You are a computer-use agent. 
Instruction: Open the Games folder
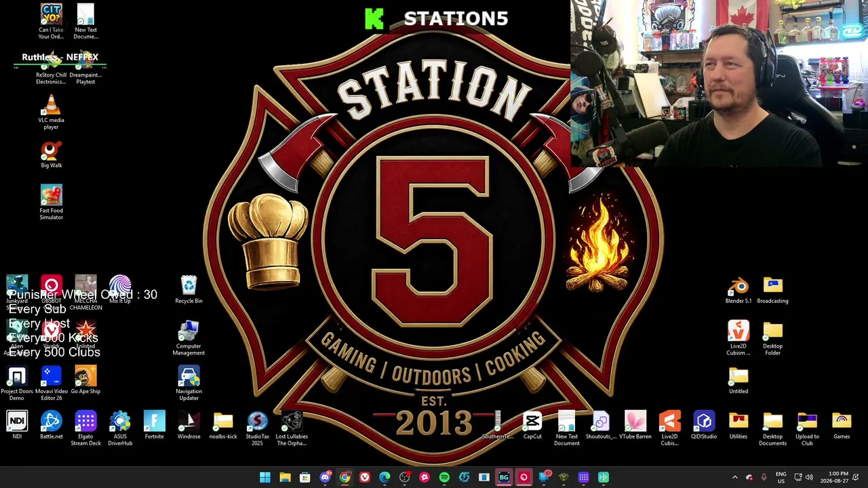(x=842, y=426)
